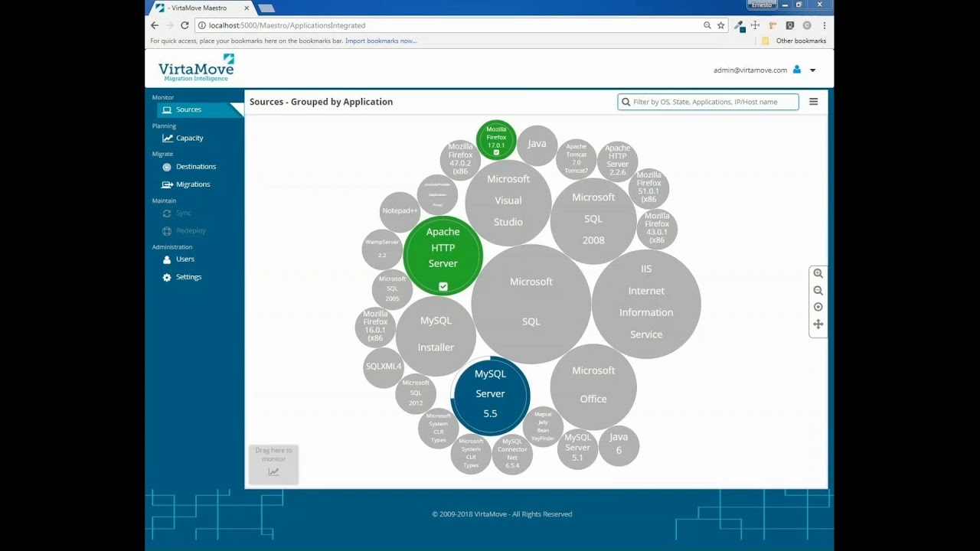Click the zoom in magnifier icon
Screen dimensions: 980x551
point(818,273)
